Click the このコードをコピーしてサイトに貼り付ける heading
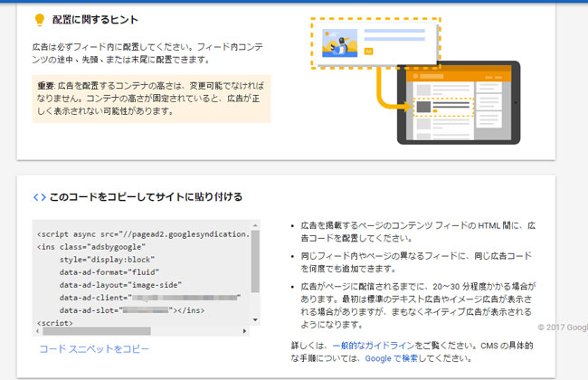 coord(146,197)
